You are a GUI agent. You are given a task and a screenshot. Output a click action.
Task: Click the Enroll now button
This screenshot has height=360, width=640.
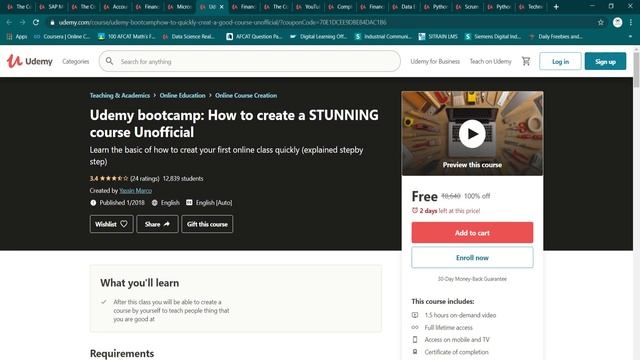472,258
